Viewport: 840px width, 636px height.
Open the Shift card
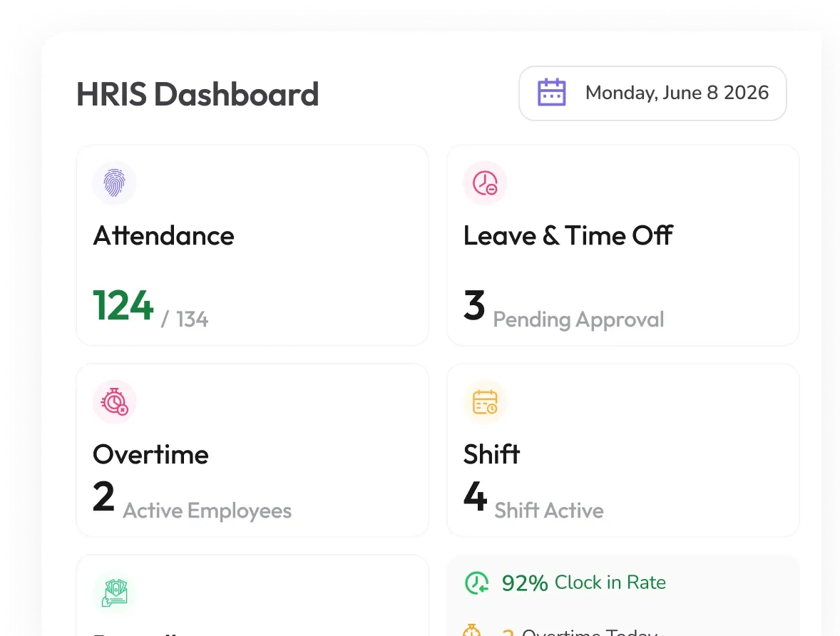coord(623,450)
